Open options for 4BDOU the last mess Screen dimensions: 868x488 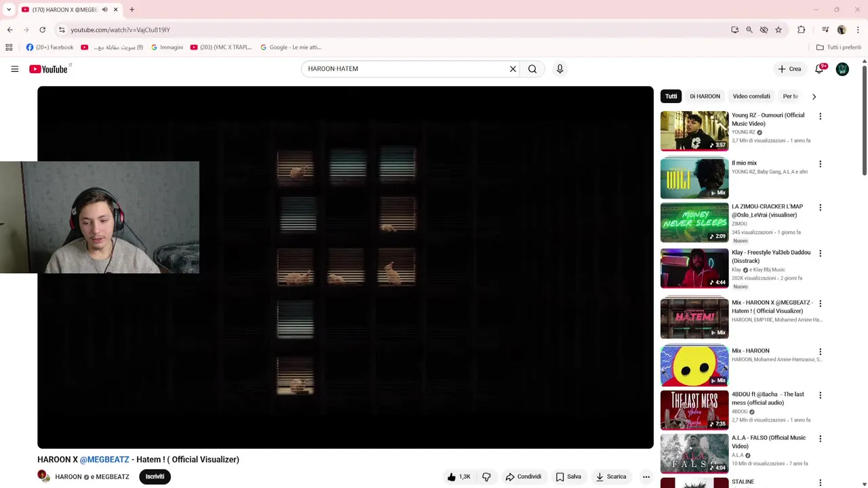(820, 395)
